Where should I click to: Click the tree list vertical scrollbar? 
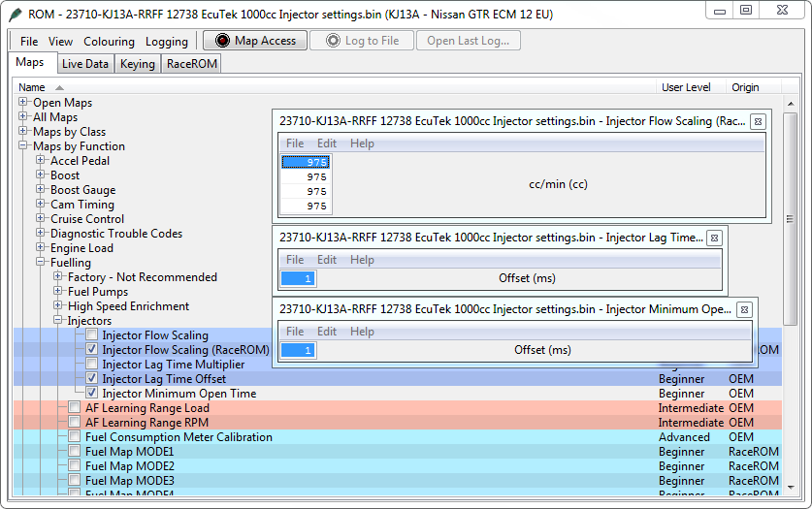[790, 291]
